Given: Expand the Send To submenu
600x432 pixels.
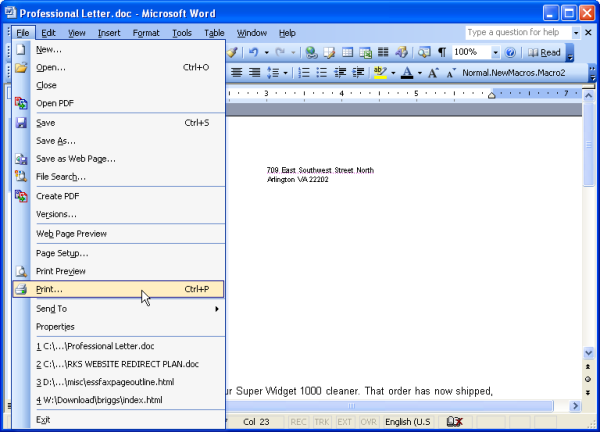Looking at the screenshot, I should click(118, 308).
